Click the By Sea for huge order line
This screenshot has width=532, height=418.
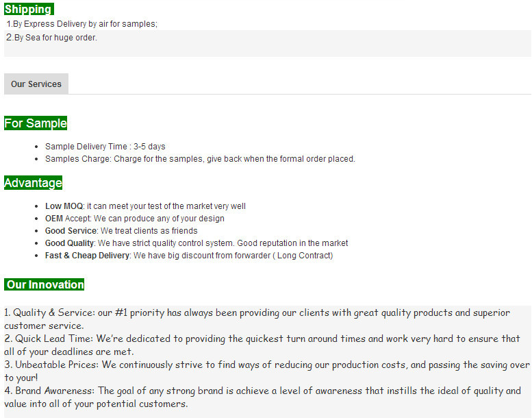click(51, 38)
